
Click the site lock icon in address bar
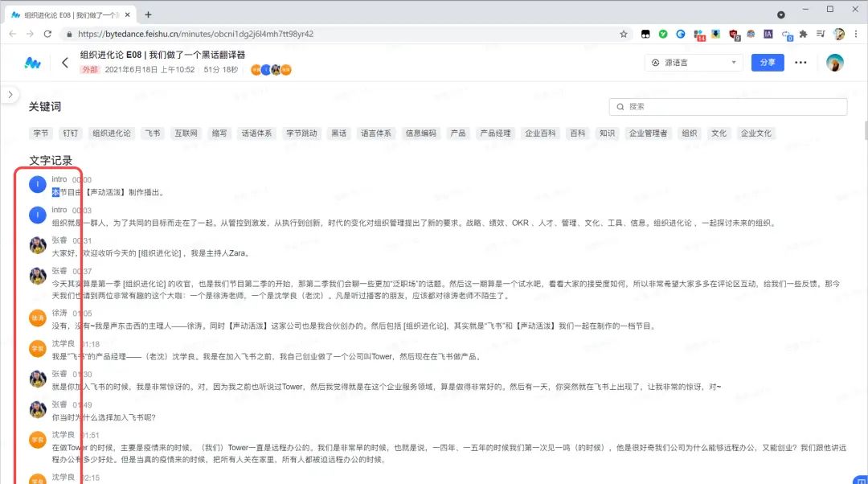point(68,34)
